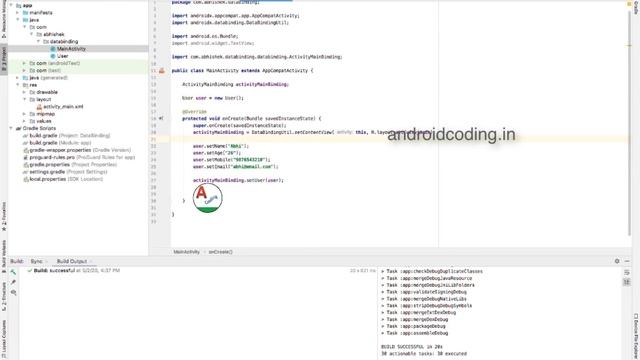Viewport: 640px width, 360px height.
Task: Click the BUILD SUCCESSFUL output line
Action: click(x=412, y=347)
